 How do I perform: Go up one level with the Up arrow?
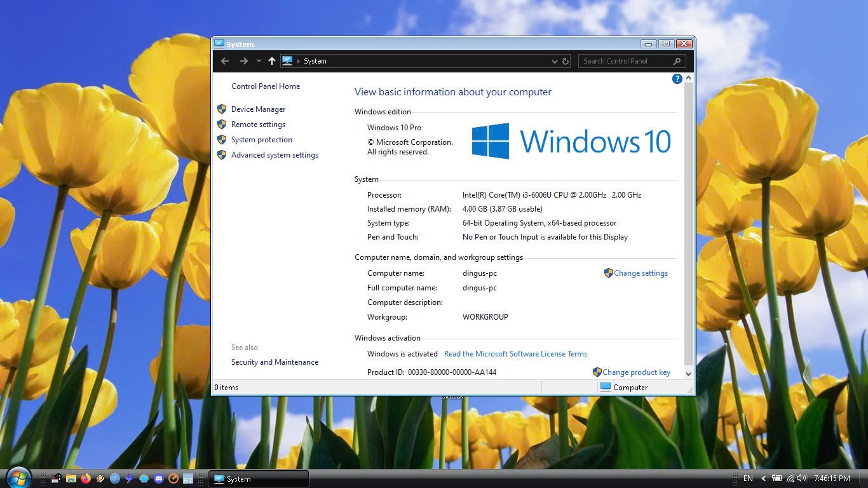pos(272,61)
